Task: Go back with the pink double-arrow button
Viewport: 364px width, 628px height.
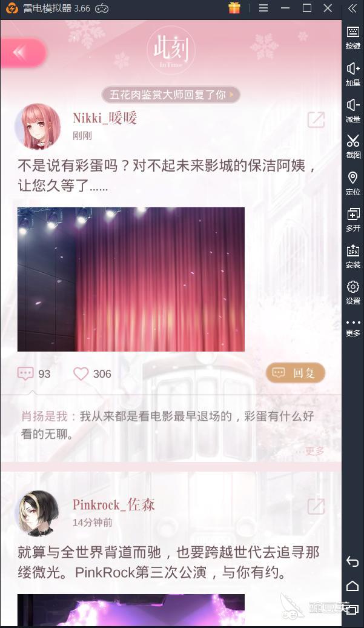Action: click(x=23, y=53)
